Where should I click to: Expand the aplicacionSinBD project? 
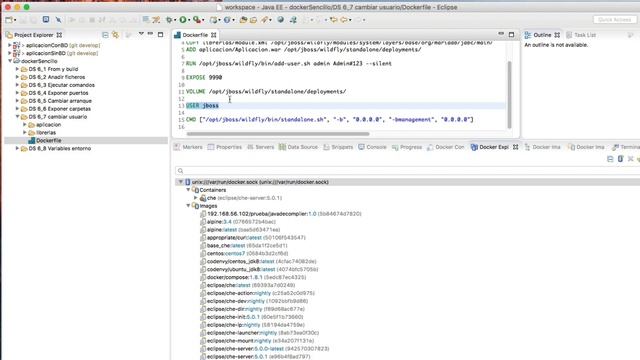(x=9, y=53)
